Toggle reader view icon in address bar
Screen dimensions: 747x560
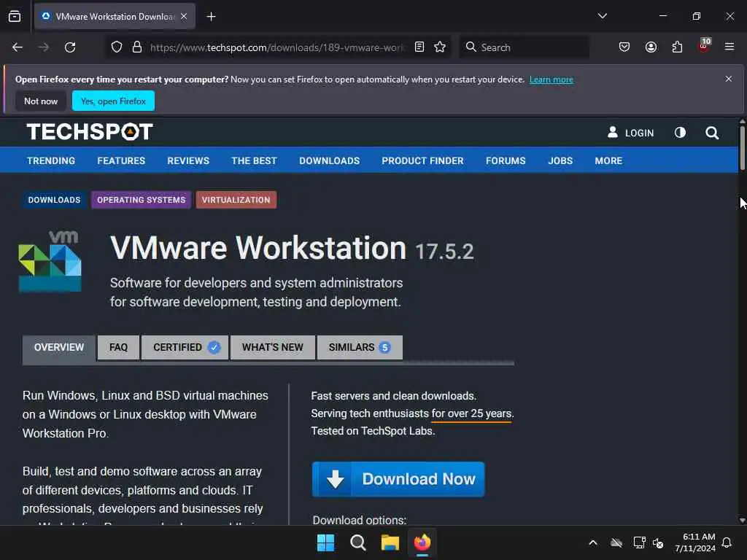[419, 47]
